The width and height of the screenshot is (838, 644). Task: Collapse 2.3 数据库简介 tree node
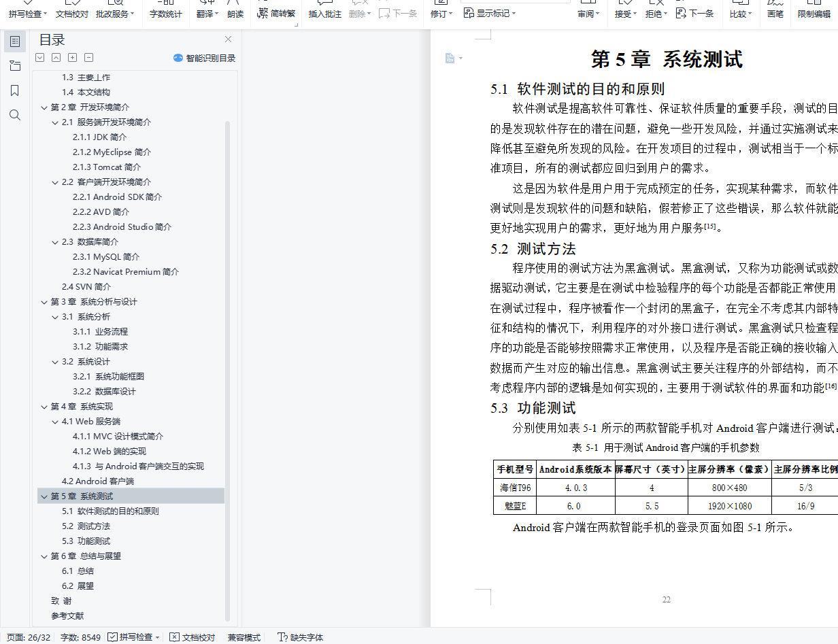55,242
